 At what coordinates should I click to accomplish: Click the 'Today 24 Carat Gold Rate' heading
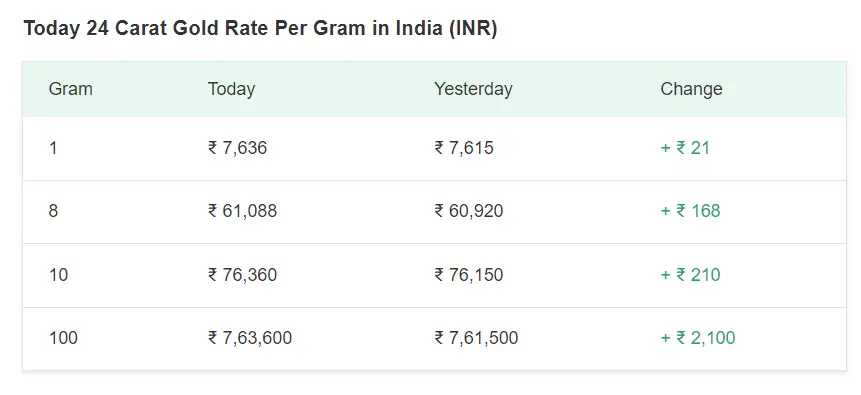260,29
